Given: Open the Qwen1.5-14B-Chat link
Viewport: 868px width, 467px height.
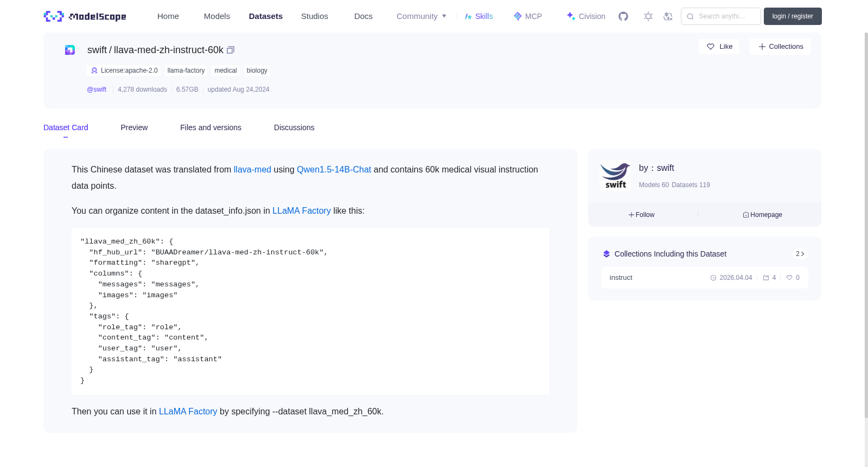Looking at the screenshot, I should tap(334, 170).
